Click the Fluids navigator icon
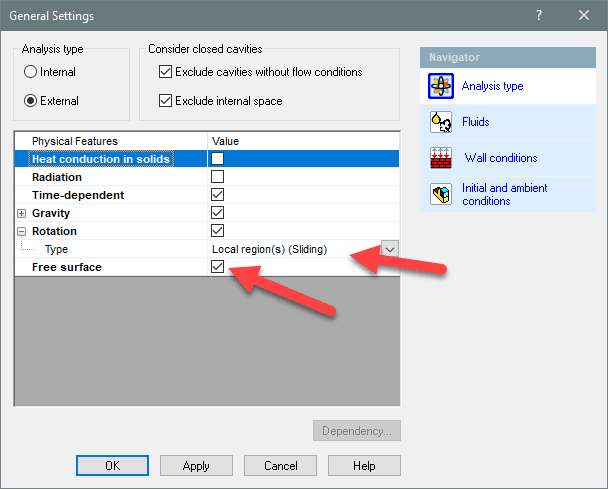 pyautogui.click(x=441, y=122)
